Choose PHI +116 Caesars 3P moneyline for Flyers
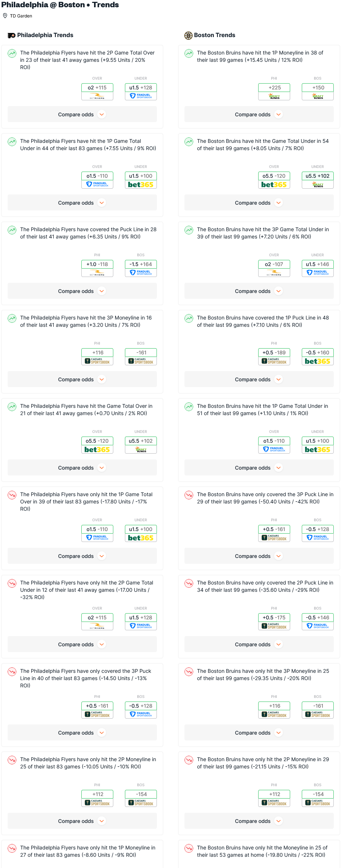 (97, 357)
